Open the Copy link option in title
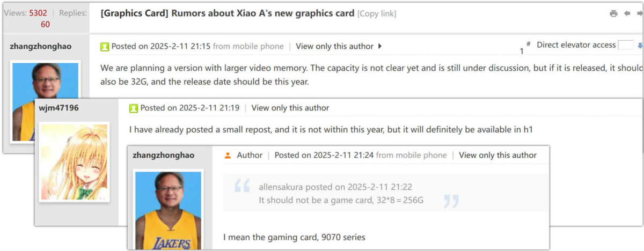This screenshot has width=644, height=251. click(377, 13)
